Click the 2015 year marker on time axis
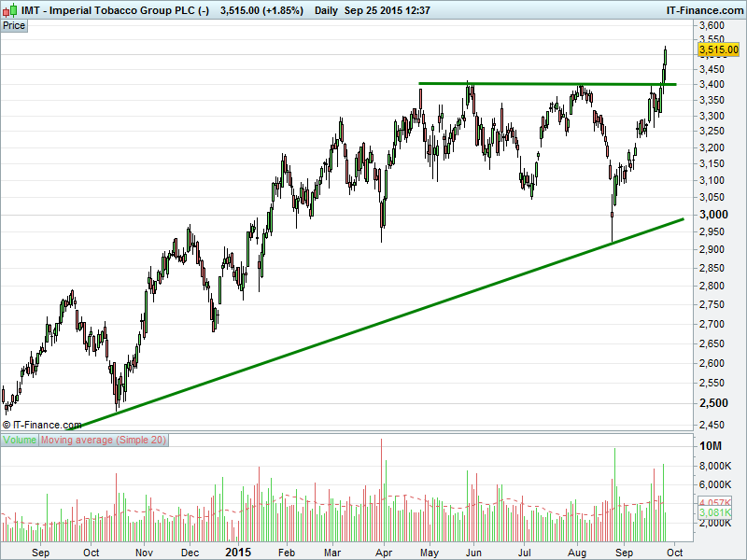 pos(238,552)
